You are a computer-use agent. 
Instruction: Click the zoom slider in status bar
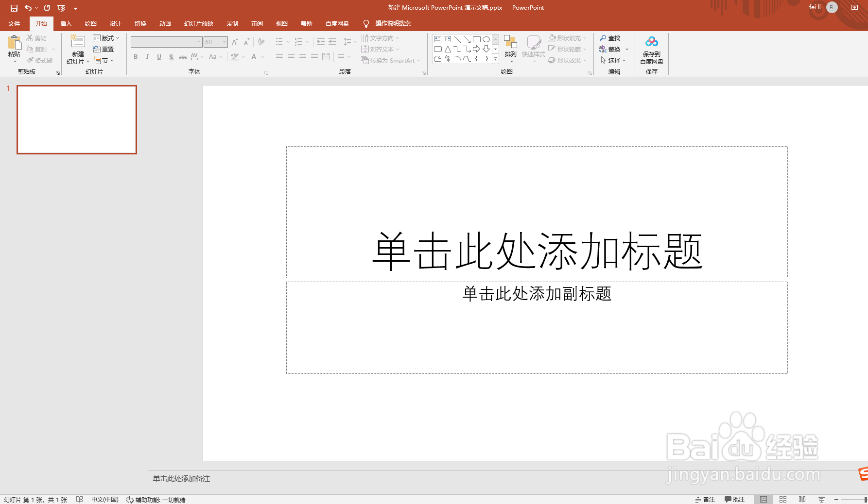pyautogui.click(x=853, y=500)
